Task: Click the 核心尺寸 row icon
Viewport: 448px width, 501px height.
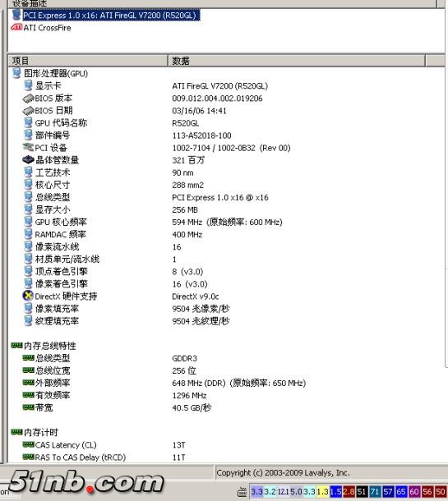Action: point(28,185)
